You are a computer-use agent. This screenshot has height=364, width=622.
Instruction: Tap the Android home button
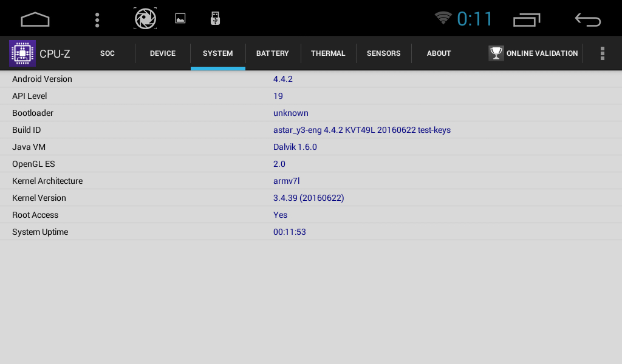click(x=35, y=19)
